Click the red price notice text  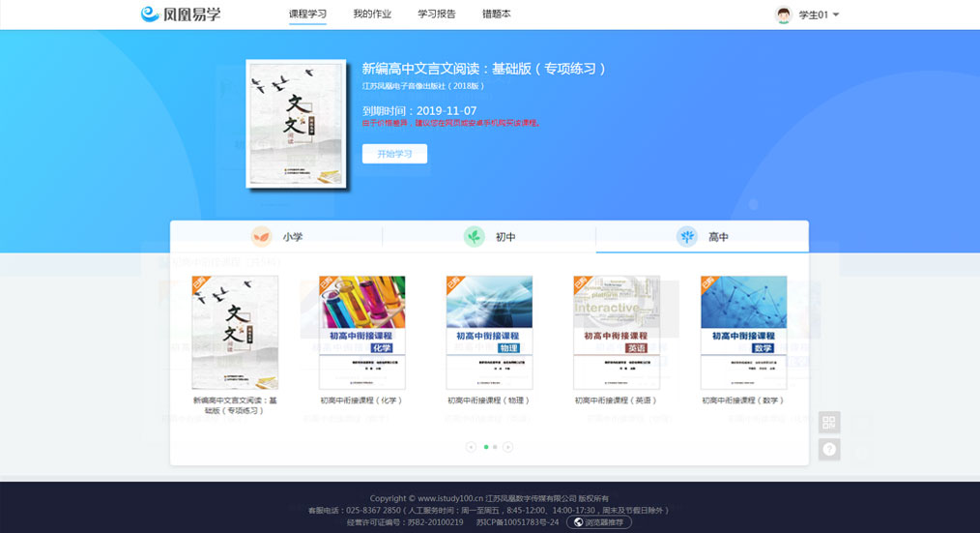click(x=451, y=123)
